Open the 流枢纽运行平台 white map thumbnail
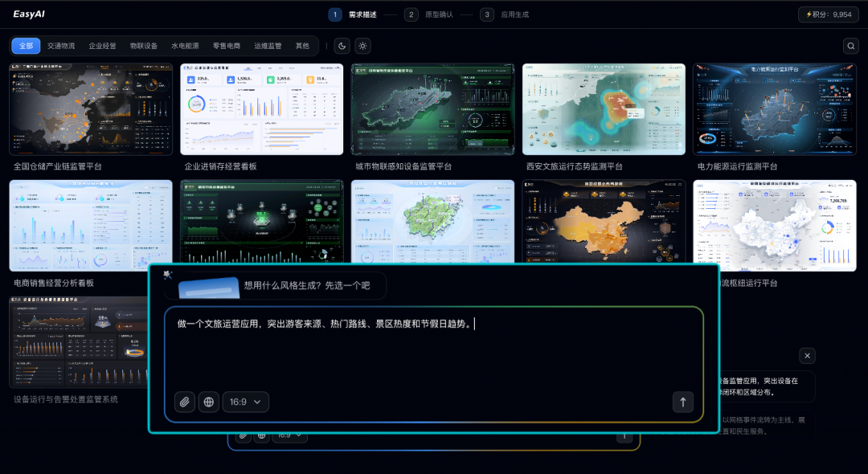The image size is (868, 474). [x=775, y=226]
